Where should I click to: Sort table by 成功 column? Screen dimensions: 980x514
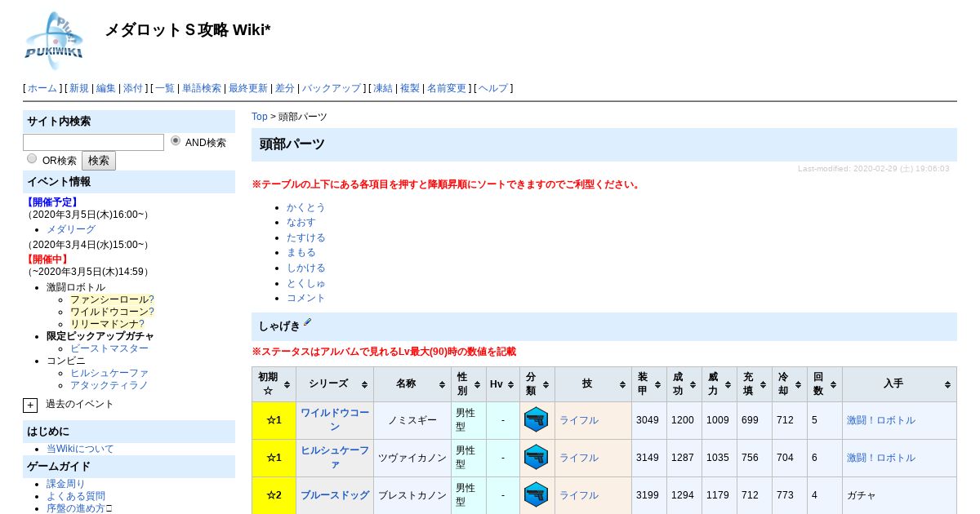click(x=684, y=384)
